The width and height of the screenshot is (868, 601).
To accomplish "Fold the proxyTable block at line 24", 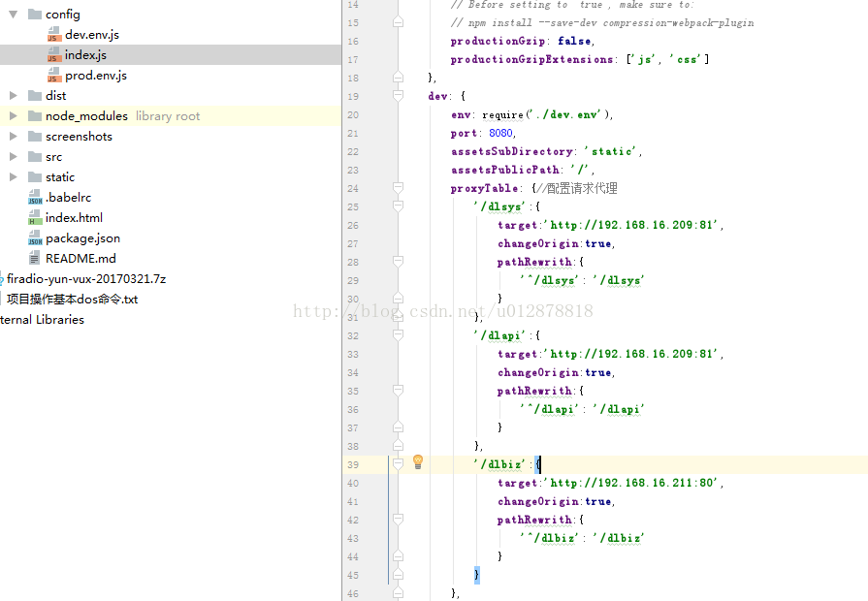I will (x=398, y=188).
